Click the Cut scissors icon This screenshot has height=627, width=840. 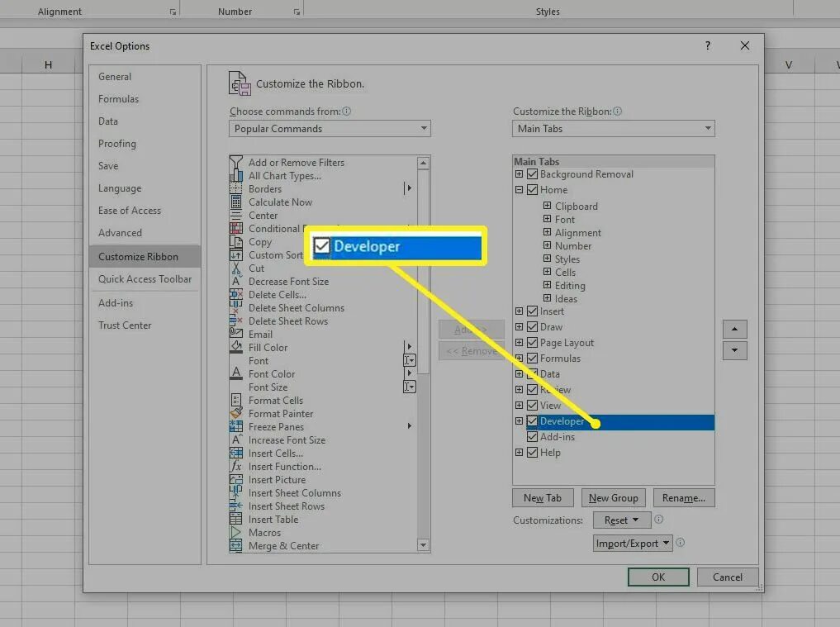pos(235,268)
